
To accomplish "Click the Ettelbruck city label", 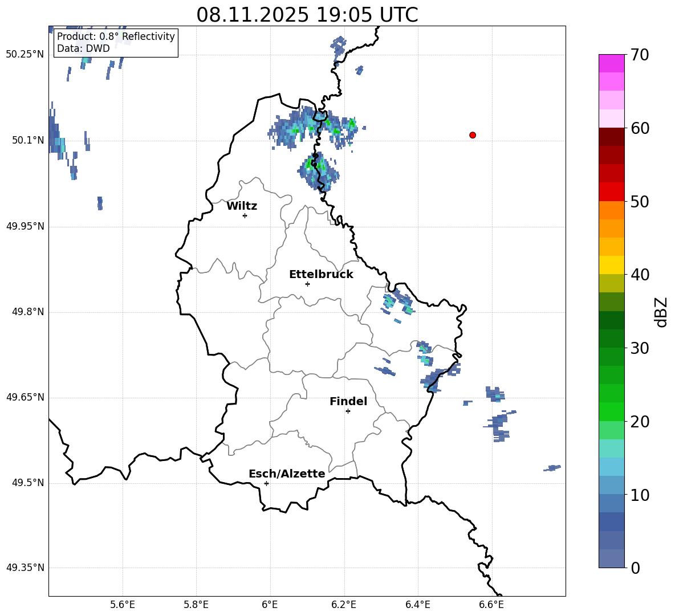I will [321, 275].
